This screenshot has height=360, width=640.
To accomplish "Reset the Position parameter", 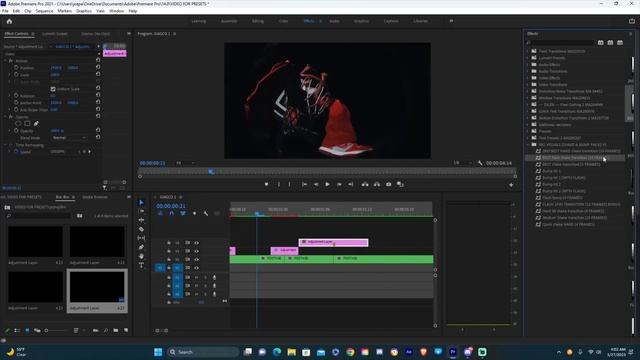I will point(98,68).
